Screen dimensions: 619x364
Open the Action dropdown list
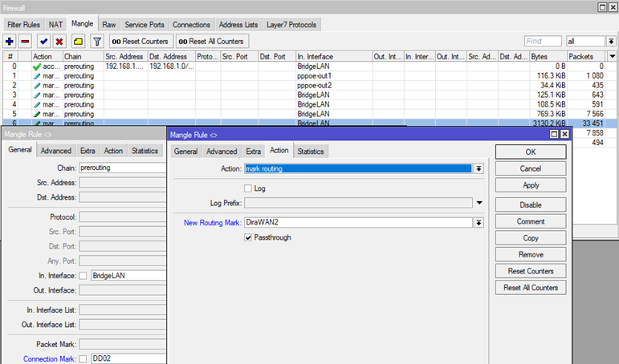[x=479, y=168]
